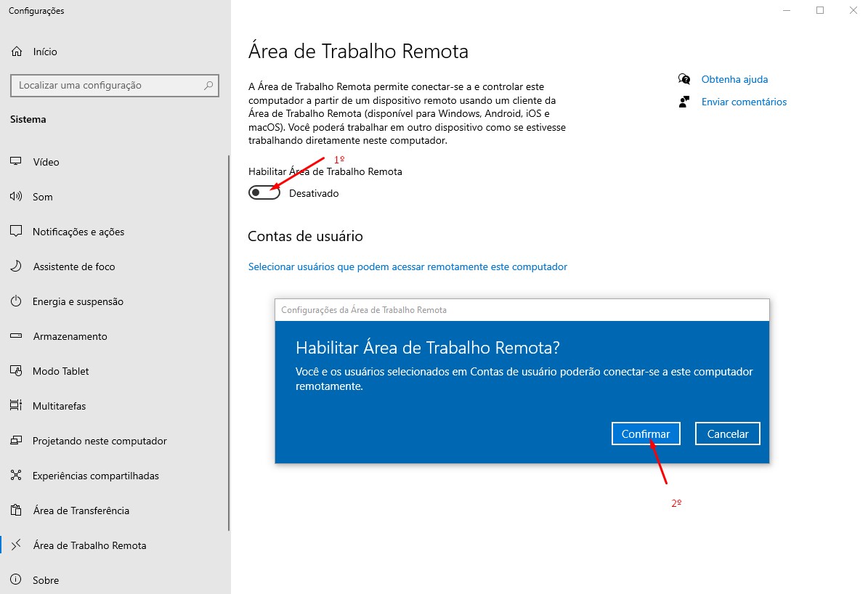Click the search magnifier icon
The width and height of the screenshot is (868, 594).
tap(208, 85)
